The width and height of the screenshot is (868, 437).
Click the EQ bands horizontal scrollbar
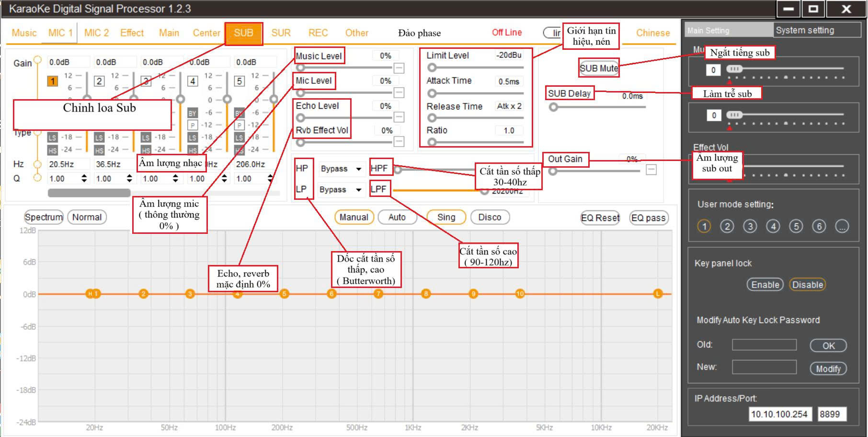89,193
